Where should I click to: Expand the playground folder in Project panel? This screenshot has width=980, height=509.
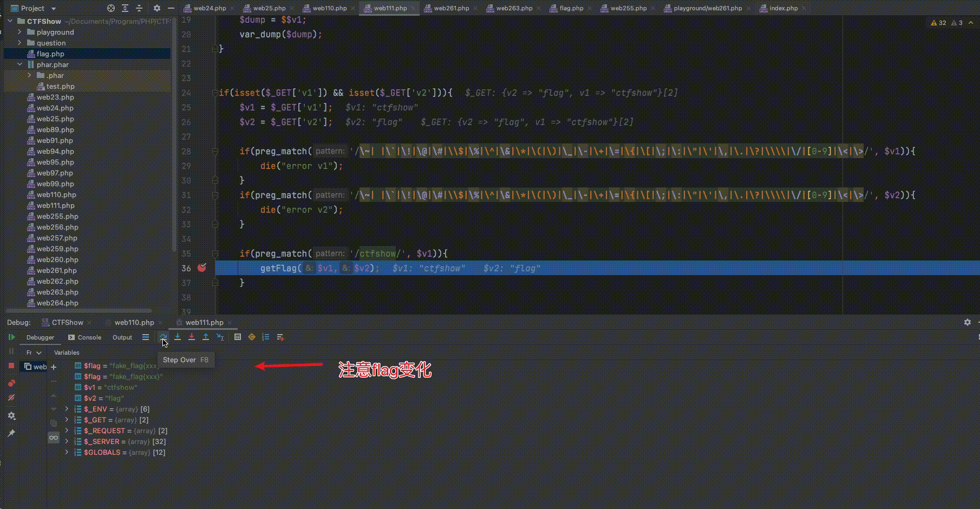[x=19, y=32]
